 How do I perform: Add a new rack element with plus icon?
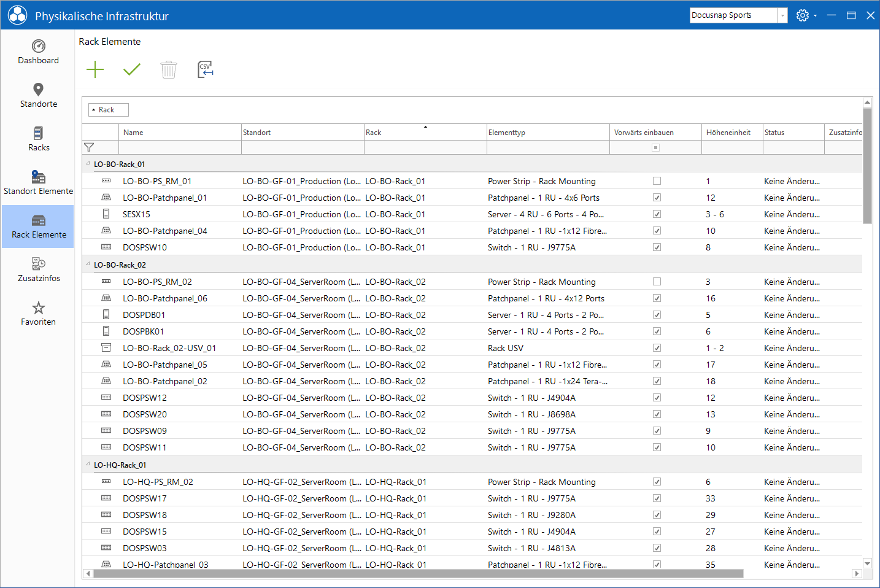click(95, 69)
